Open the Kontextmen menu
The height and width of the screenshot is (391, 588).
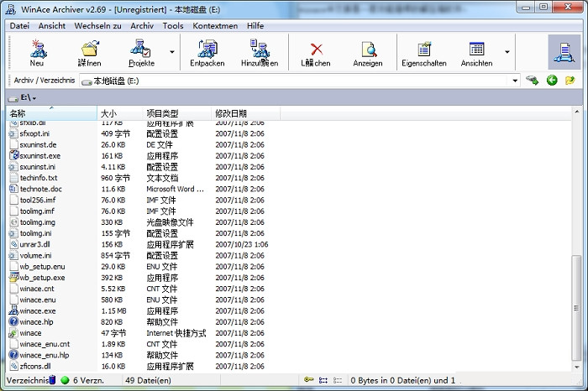[x=215, y=26]
